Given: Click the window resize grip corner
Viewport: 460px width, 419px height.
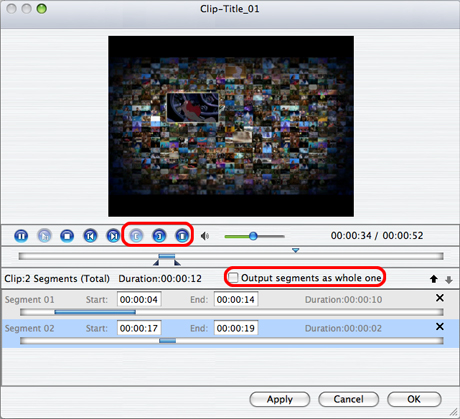Looking at the screenshot, I should coord(453,412).
